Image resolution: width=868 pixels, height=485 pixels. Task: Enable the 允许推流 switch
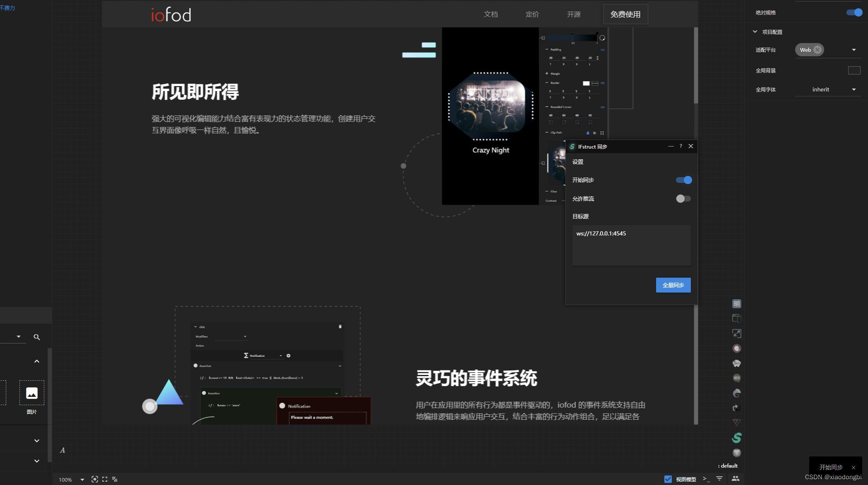point(683,199)
